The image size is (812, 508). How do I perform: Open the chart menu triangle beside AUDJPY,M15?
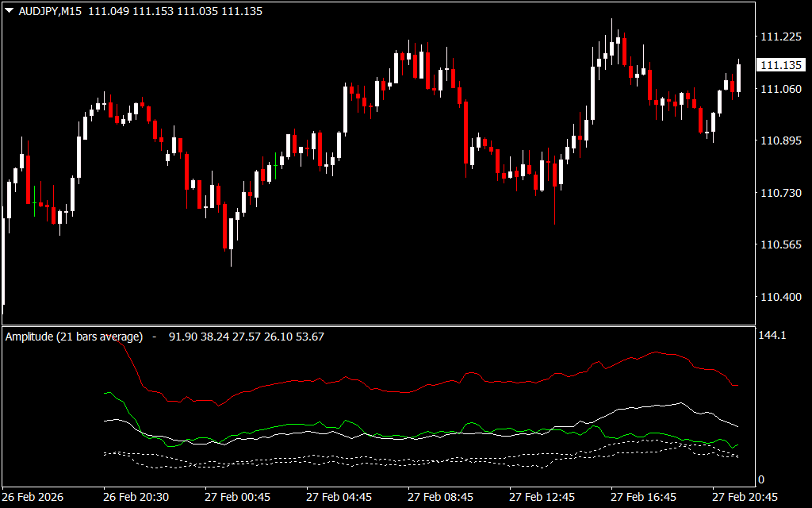pyautogui.click(x=10, y=12)
